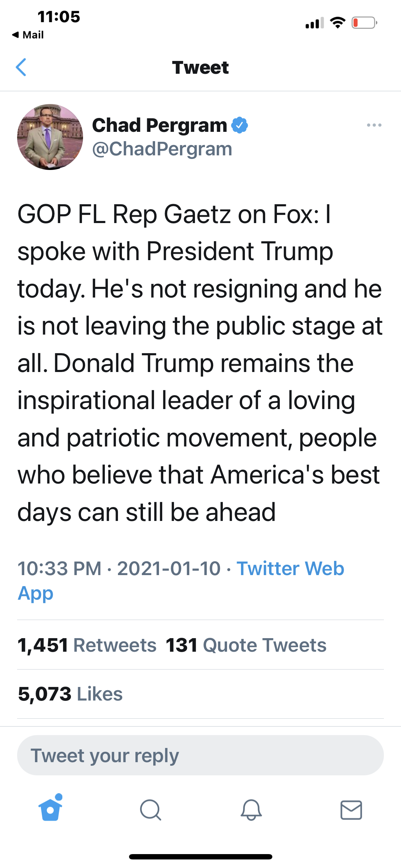Tap the @ChadPergram handle
This screenshot has width=401, height=868.
pyautogui.click(x=162, y=149)
